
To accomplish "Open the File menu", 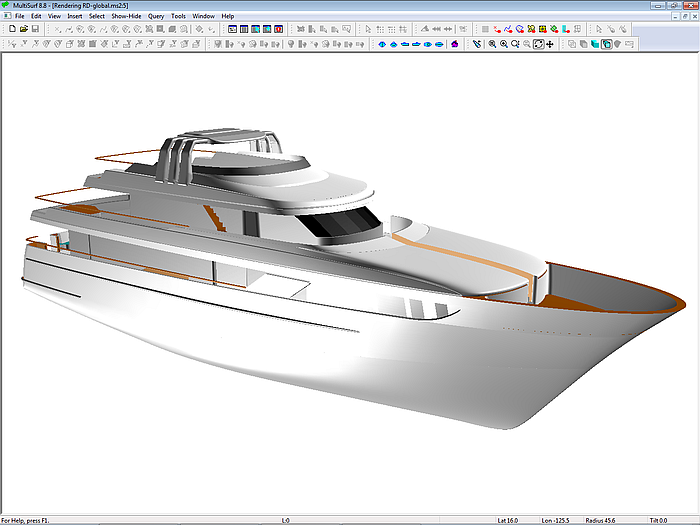I will point(20,17).
